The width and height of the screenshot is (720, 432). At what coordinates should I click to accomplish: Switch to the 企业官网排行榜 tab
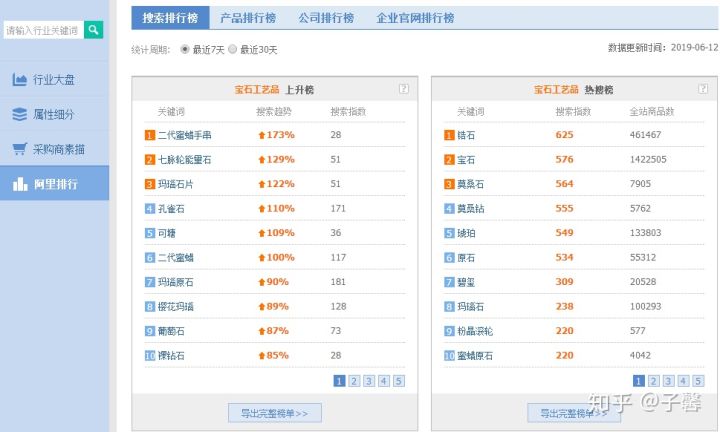pos(415,18)
